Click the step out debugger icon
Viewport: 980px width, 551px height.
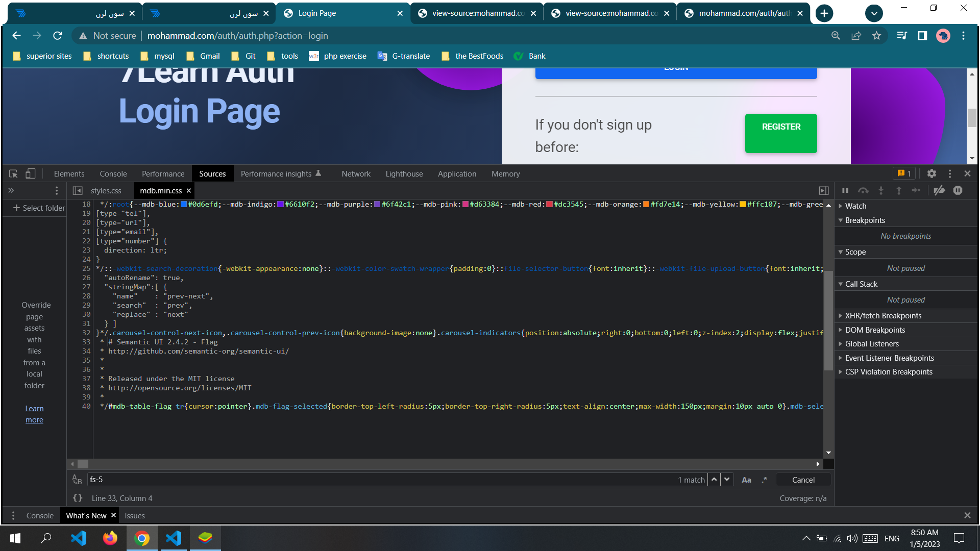pos(899,190)
